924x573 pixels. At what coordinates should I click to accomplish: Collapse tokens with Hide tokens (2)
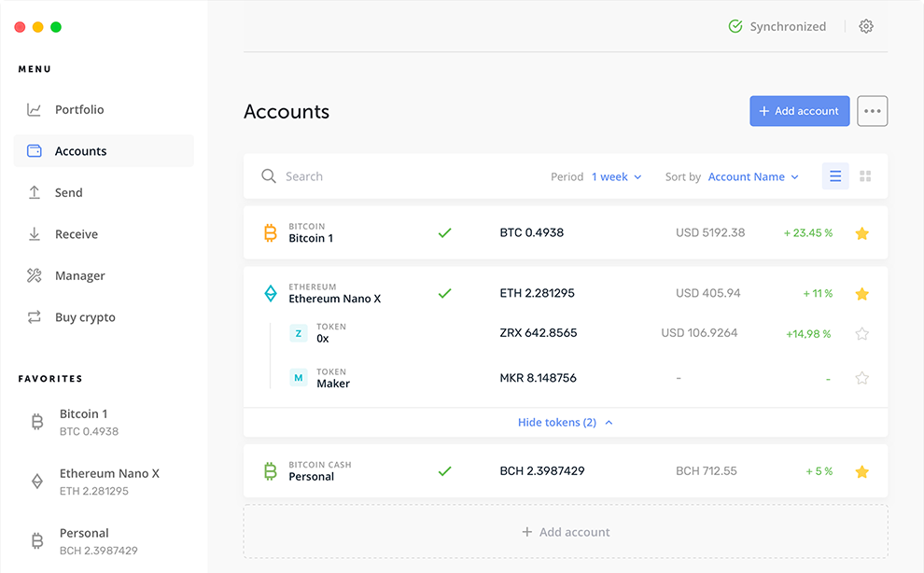click(x=565, y=422)
